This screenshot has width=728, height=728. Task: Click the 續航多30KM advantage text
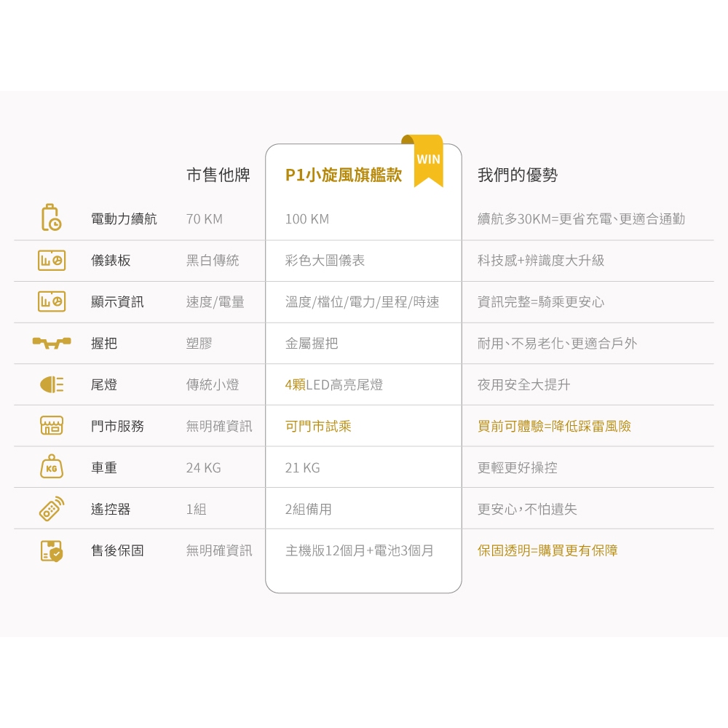[581, 218]
